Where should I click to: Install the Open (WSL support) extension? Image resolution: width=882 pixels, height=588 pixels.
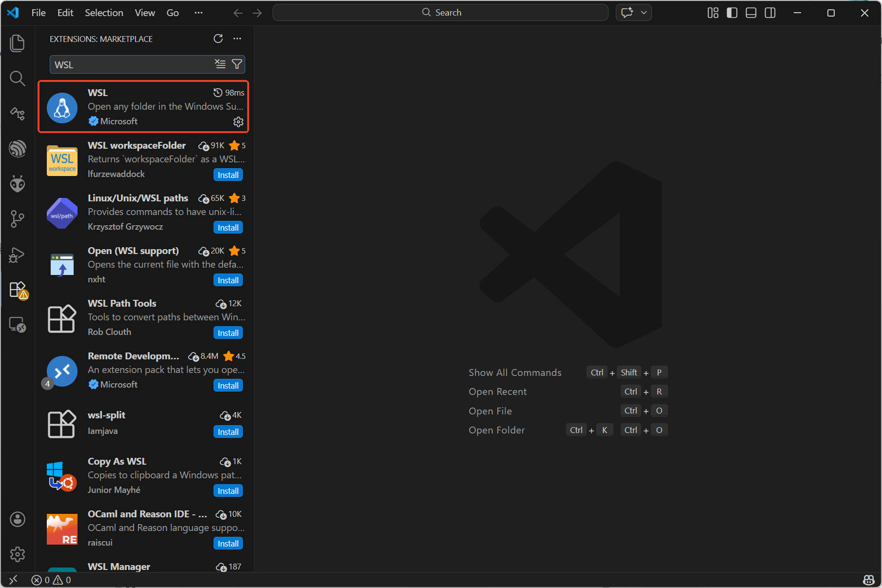pos(228,280)
